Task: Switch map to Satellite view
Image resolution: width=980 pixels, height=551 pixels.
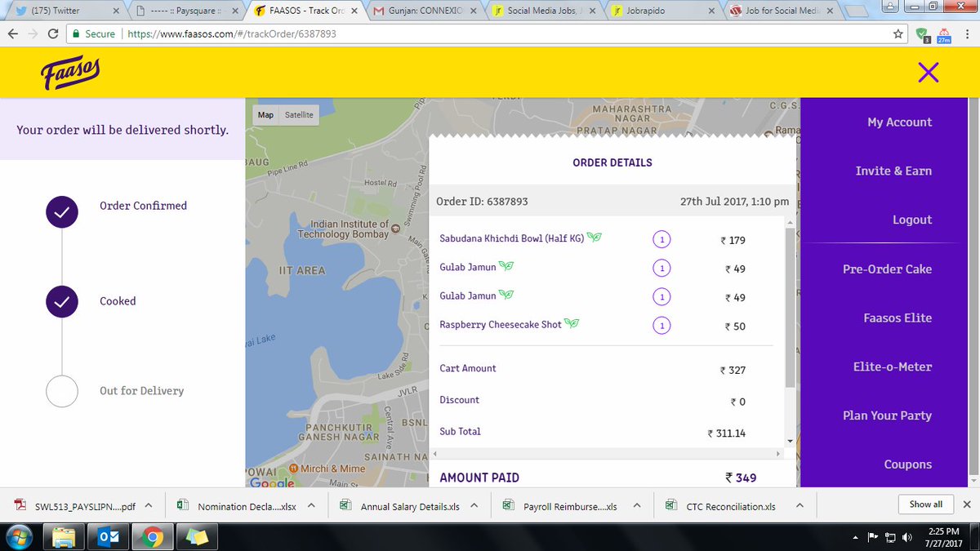Action: click(299, 115)
